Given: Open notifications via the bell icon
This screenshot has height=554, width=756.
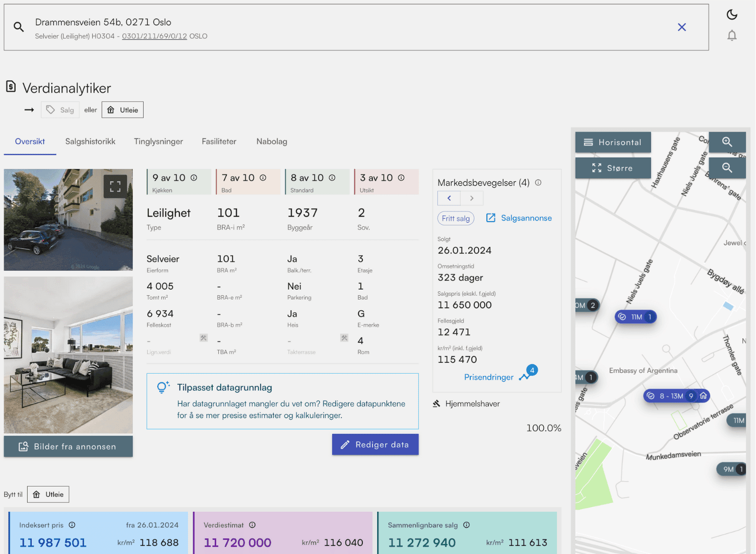Looking at the screenshot, I should pyautogui.click(x=732, y=35).
